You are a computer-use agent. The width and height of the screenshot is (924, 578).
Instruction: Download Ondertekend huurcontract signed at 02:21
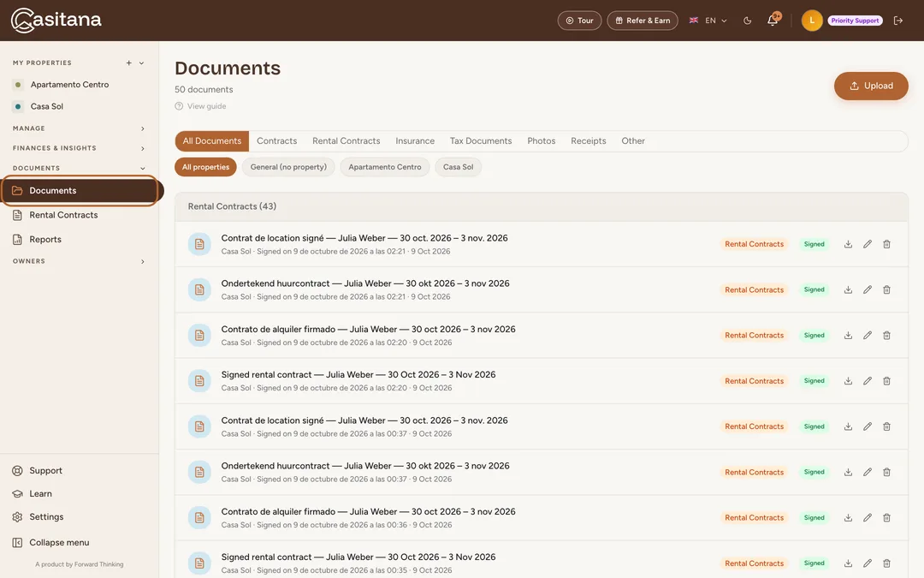[848, 289]
